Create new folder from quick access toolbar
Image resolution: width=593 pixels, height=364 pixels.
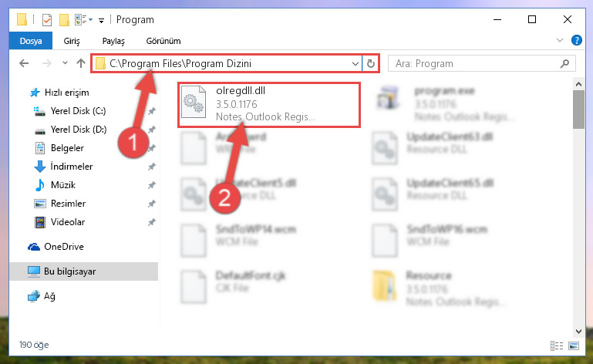[x=64, y=20]
